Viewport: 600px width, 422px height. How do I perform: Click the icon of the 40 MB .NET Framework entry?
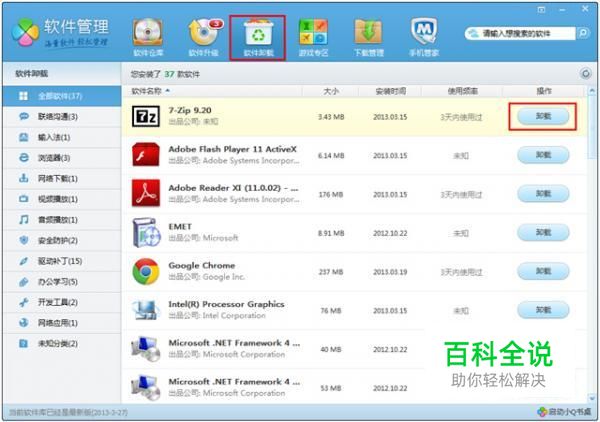(145, 349)
